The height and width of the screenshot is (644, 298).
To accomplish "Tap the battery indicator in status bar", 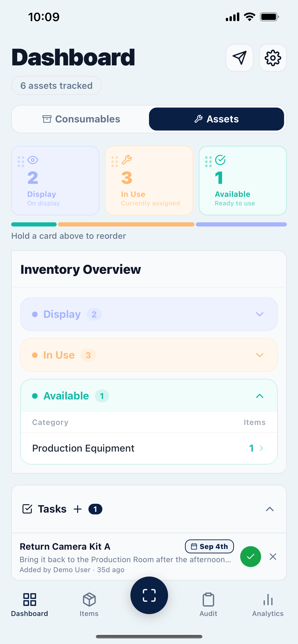I will 269,17.
